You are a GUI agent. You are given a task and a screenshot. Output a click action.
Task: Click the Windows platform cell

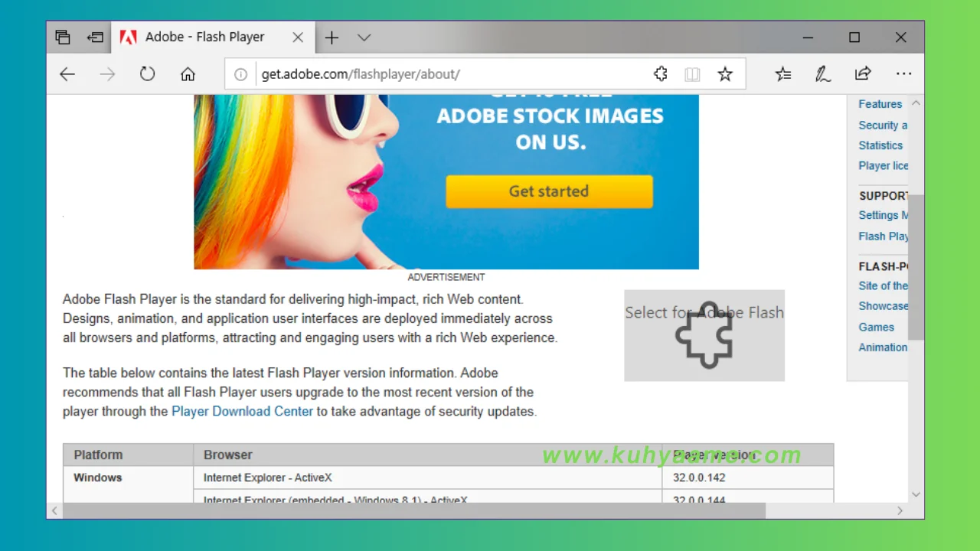128,484
